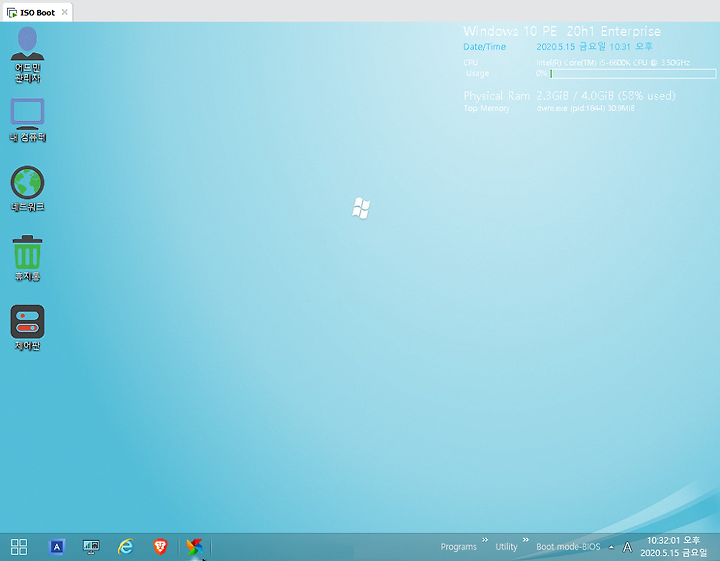The height and width of the screenshot is (561, 720).
Task: Show hidden tray icons arrow
Action: (x=611, y=547)
